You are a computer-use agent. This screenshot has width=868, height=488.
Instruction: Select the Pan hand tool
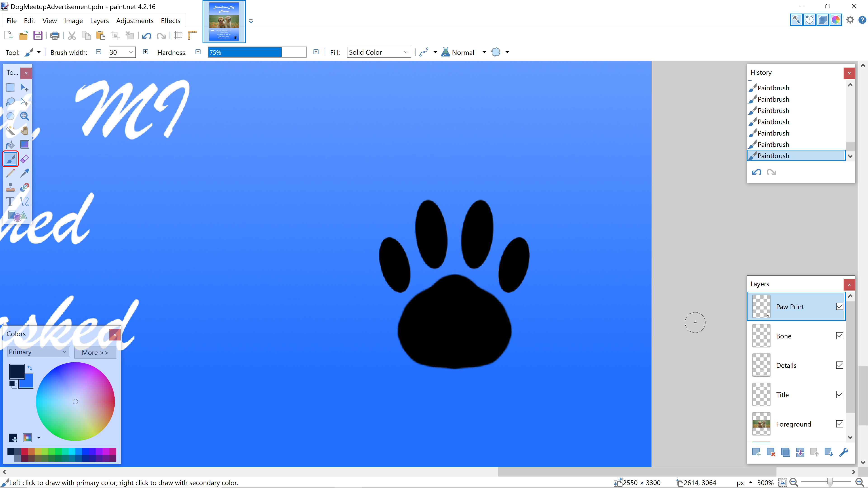pyautogui.click(x=24, y=130)
